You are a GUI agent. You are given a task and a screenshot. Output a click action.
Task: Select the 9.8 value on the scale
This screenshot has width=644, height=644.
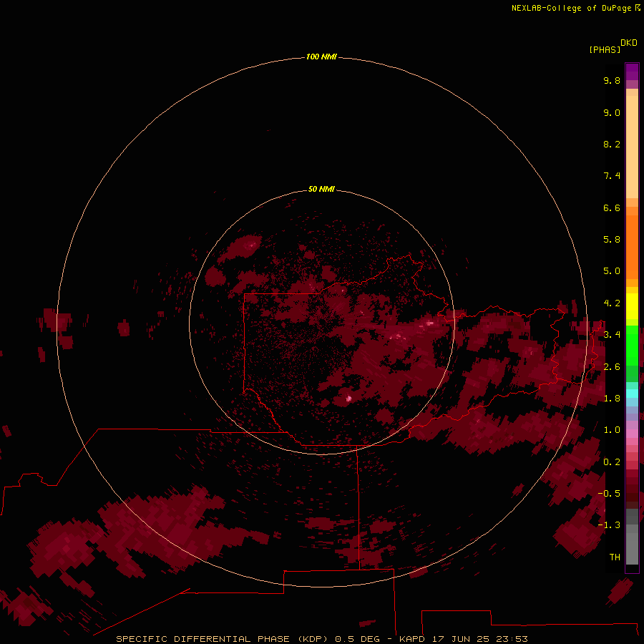(x=612, y=80)
